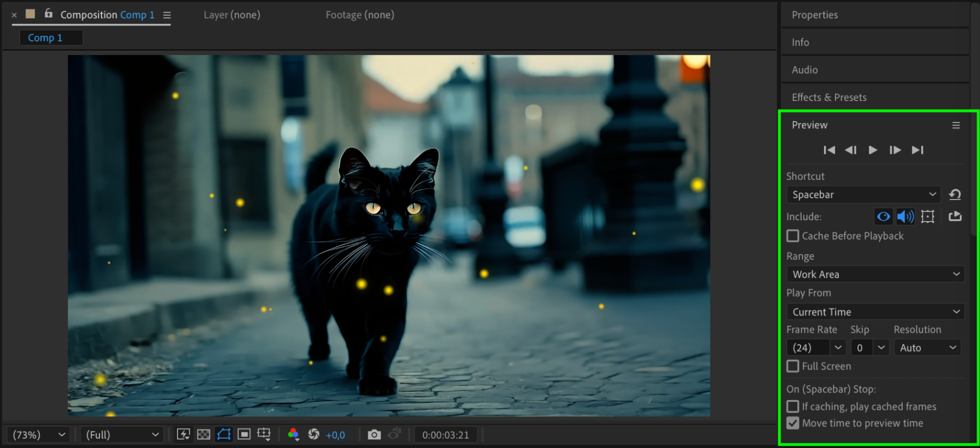Uncheck Move time to preview time
Image resolution: width=980 pixels, height=448 pixels.
(x=793, y=423)
